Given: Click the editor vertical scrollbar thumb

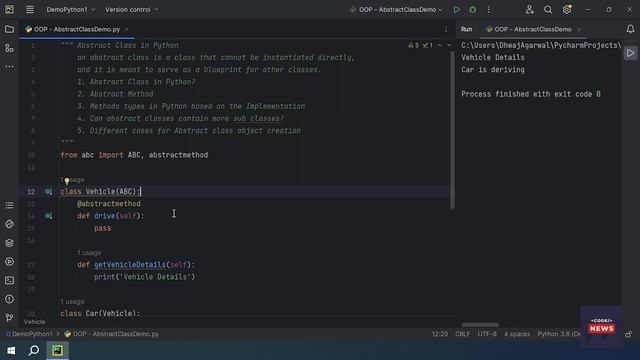Looking at the screenshot, I should [x=452, y=131].
